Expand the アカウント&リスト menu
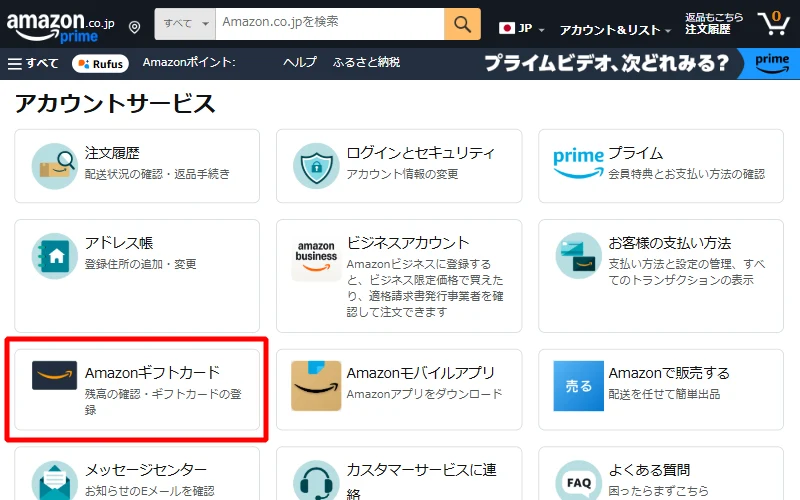800x500 pixels. pos(615,30)
